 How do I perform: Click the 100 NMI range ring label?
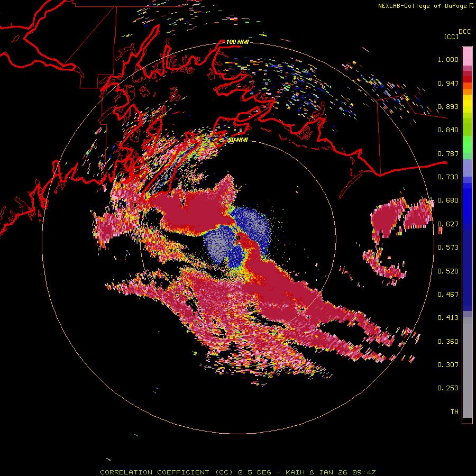237,42
